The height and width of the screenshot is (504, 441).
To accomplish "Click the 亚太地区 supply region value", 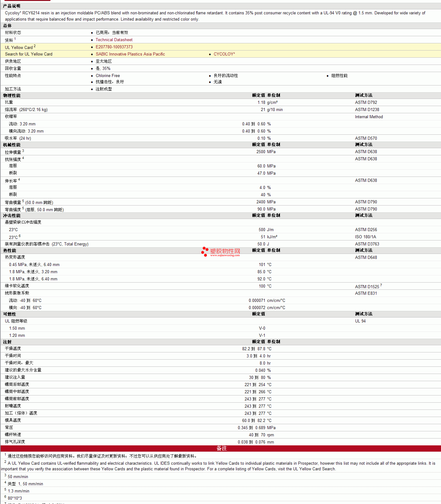I will coord(104,61).
